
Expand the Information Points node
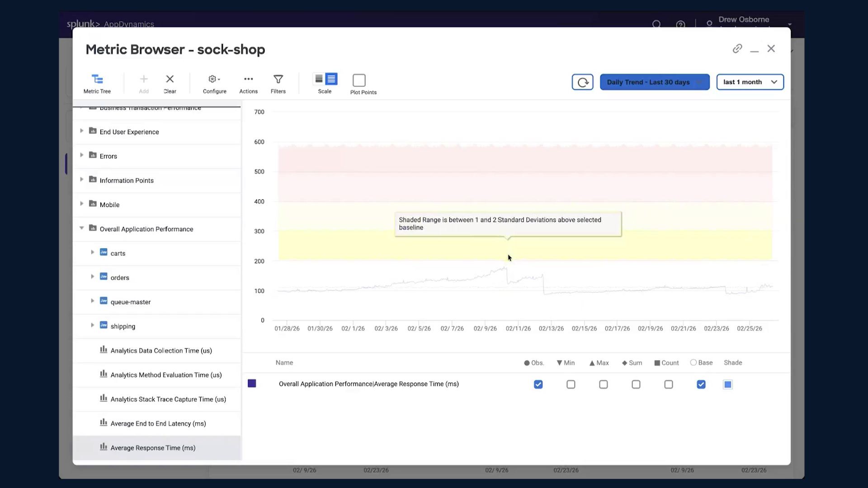(82, 180)
